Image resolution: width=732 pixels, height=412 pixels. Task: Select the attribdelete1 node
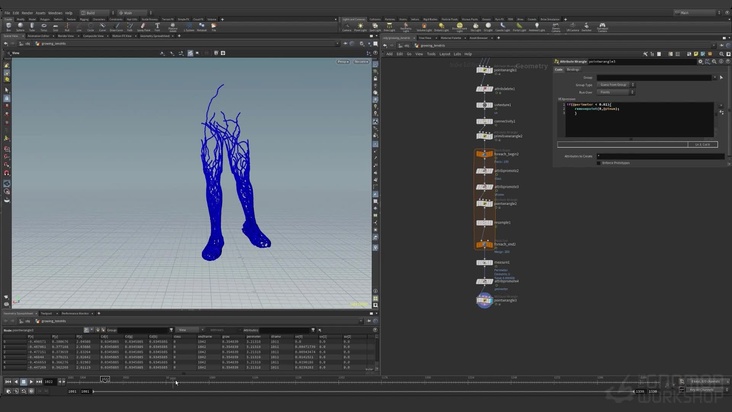coord(484,89)
